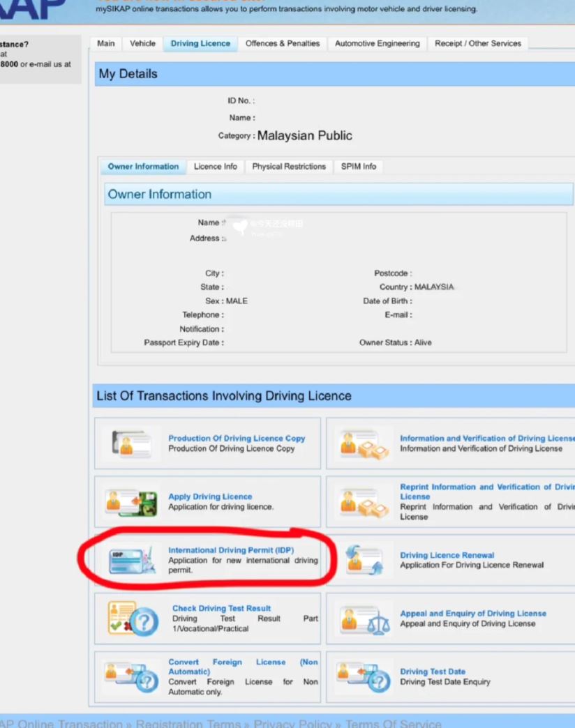
Task: Click the Check Driving Test Result icon
Action: tap(133, 619)
